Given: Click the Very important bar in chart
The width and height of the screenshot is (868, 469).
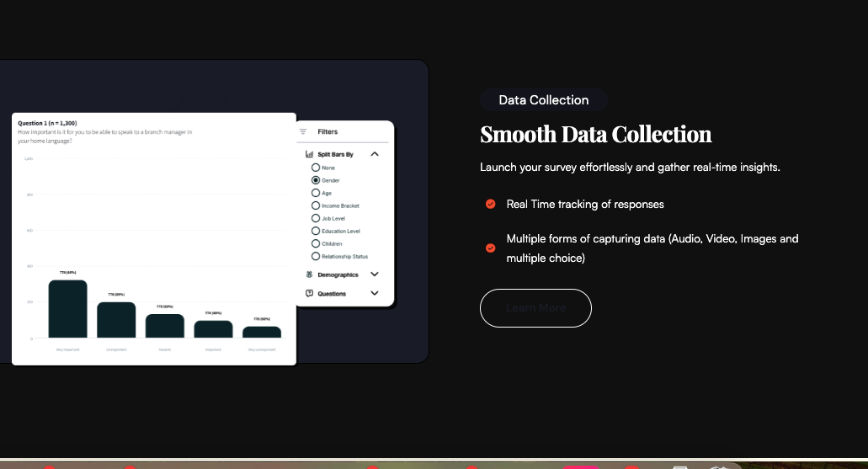Looking at the screenshot, I should (x=67, y=309).
